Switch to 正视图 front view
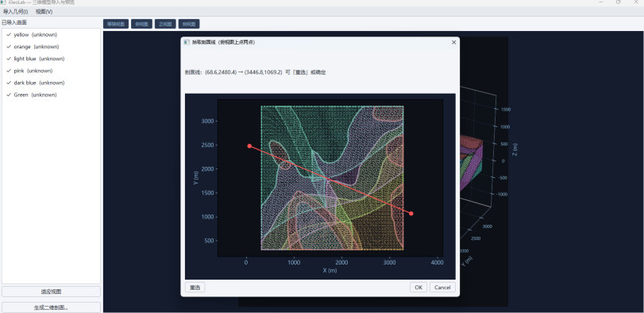The width and height of the screenshot is (644, 313). point(165,24)
